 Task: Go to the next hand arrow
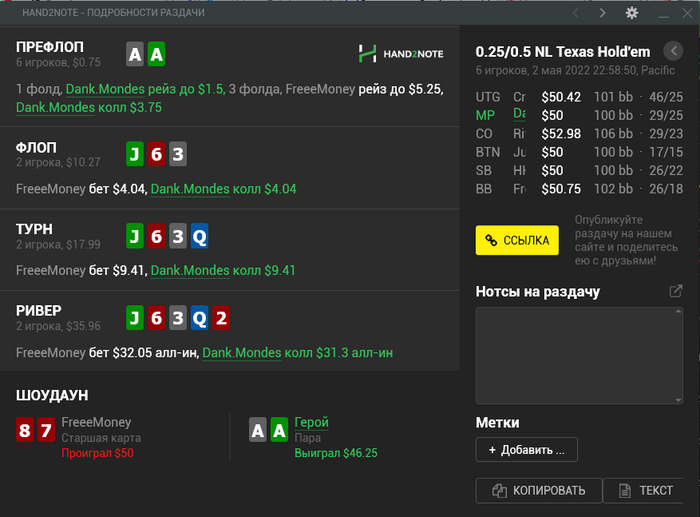602,13
